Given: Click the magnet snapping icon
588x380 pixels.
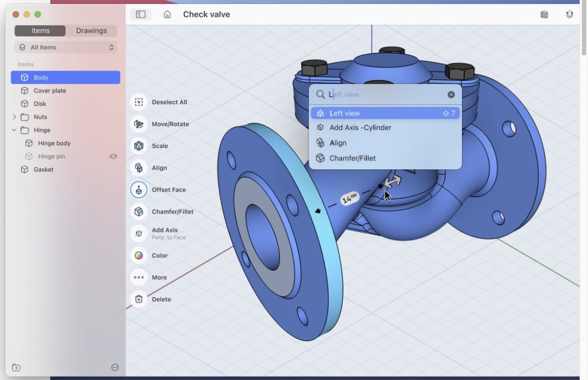Looking at the screenshot, I should (x=570, y=14).
